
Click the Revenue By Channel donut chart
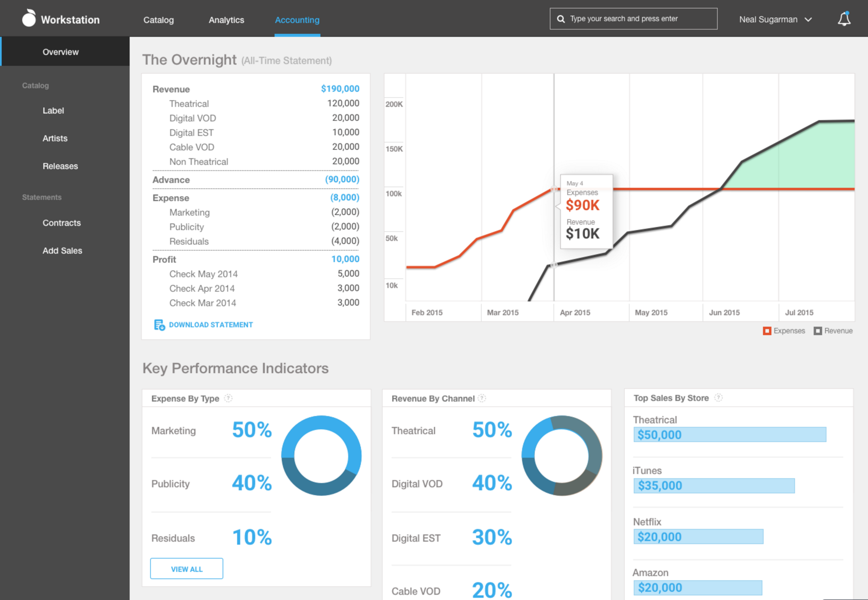(562, 455)
